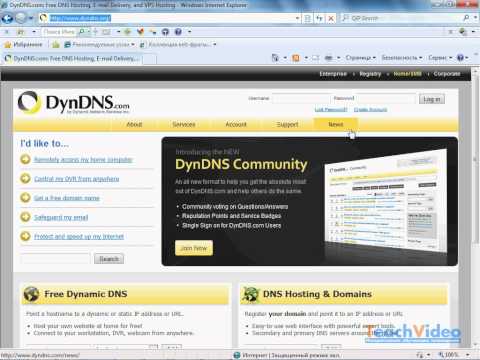This screenshot has width=480, height=360.
Task: Click the red Stop loading X
Action: [x=331, y=18]
